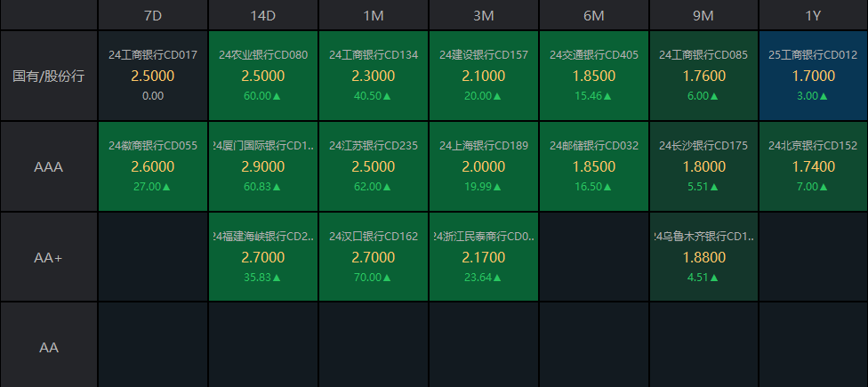This screenshot has width=868, height=387.
Task: Click the 27.00▲ change value
Action: point(152,187)
